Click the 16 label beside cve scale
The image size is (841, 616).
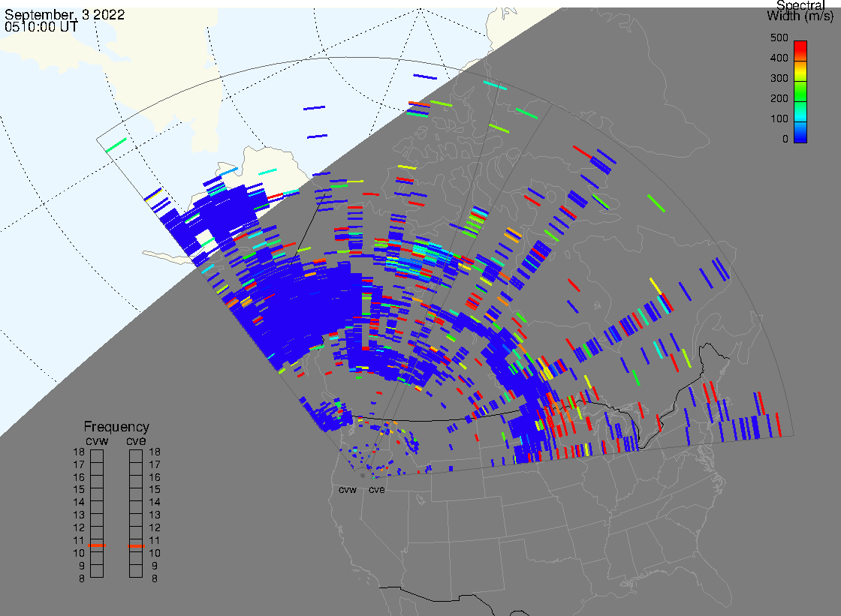[155, 477]
